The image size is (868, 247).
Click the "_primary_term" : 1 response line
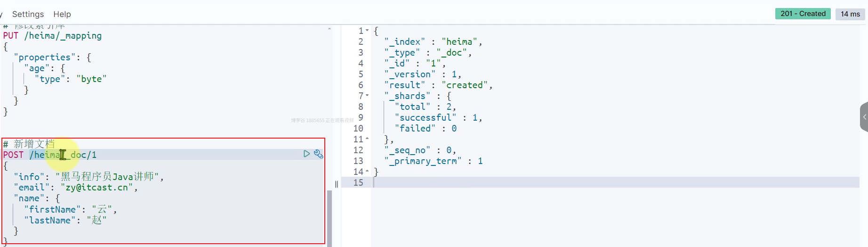coord(434,161)
